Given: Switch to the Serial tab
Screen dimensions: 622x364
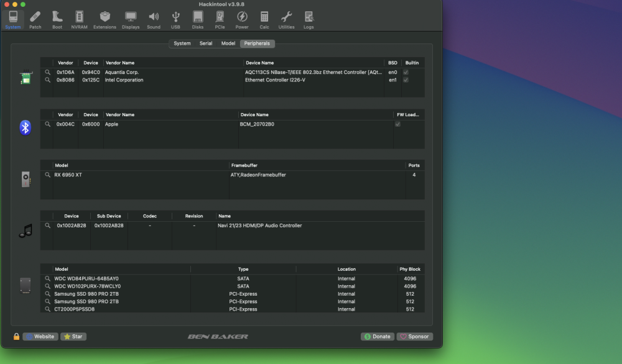Looking at the screenshot, I should (x=206, y=43).
